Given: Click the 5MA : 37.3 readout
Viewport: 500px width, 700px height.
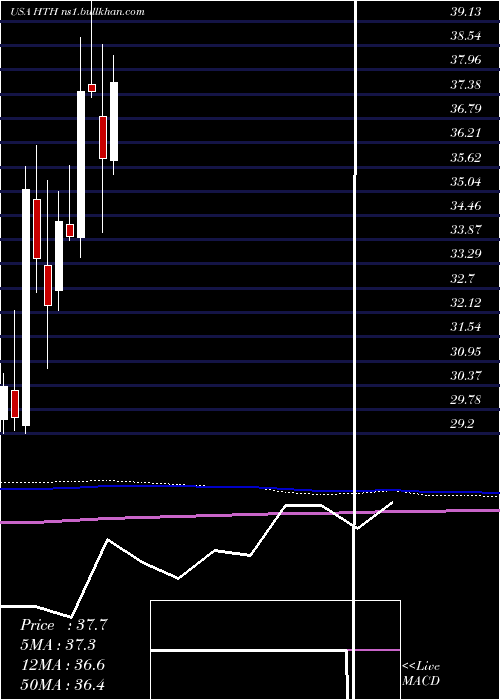Looking at the screenshot, I should pyautogui.click(x=58, y=645).
